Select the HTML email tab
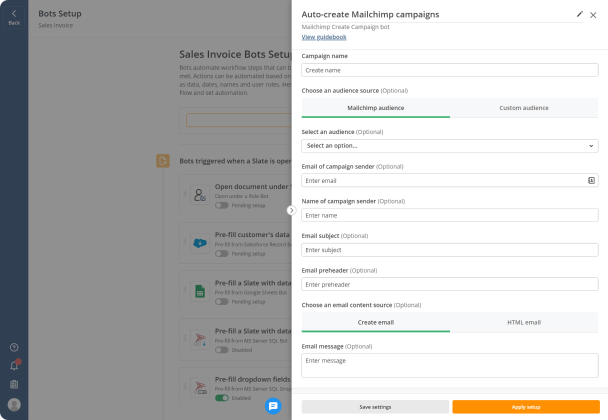This screenshot has height=420, width=608. tap(524, 322)
